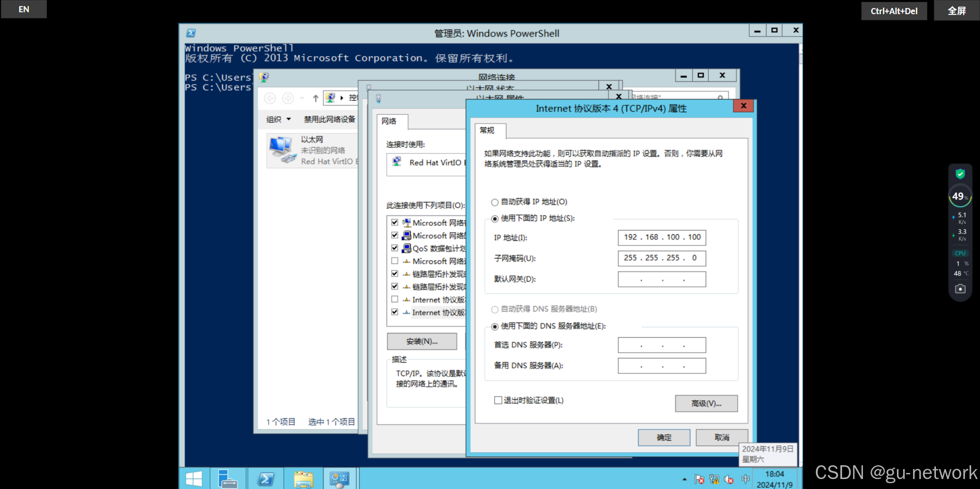Image resolution: width=980 pixels, height=489 pixels.
Task: Send Ctrl+Alt+Del to remote console
Action: (894, 10)
